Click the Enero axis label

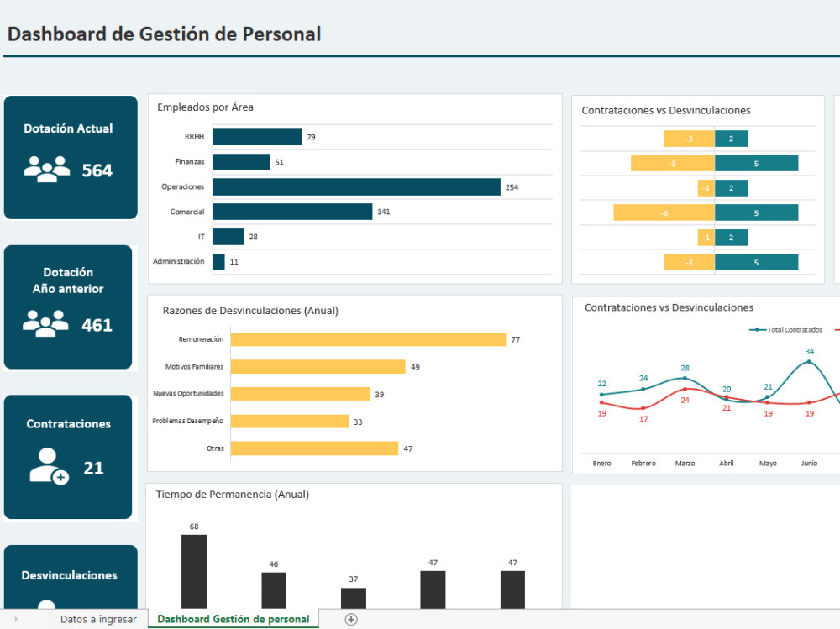pos(601,464)
